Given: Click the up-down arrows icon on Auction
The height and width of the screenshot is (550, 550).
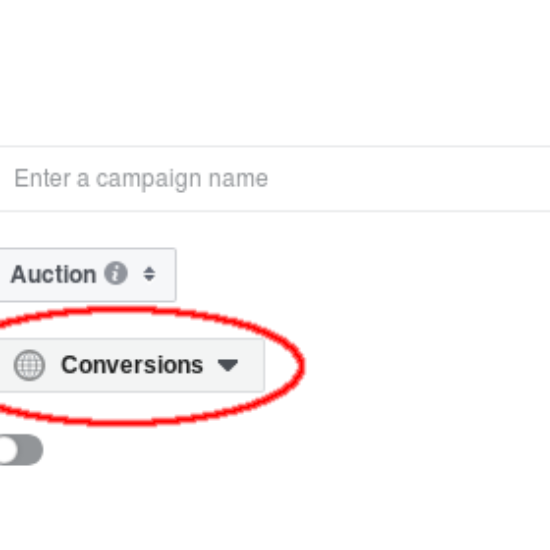Looking at the screenshot, I should [x=149, y=274].
